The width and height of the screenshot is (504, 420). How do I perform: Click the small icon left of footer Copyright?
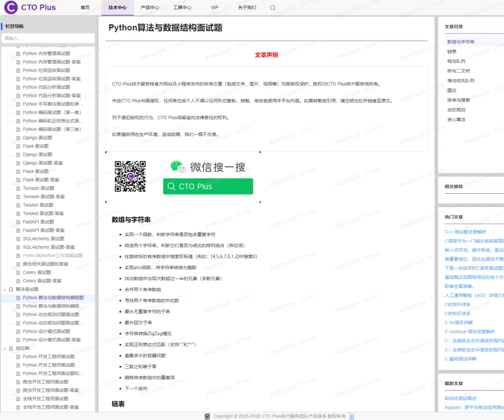coord(207,416)
